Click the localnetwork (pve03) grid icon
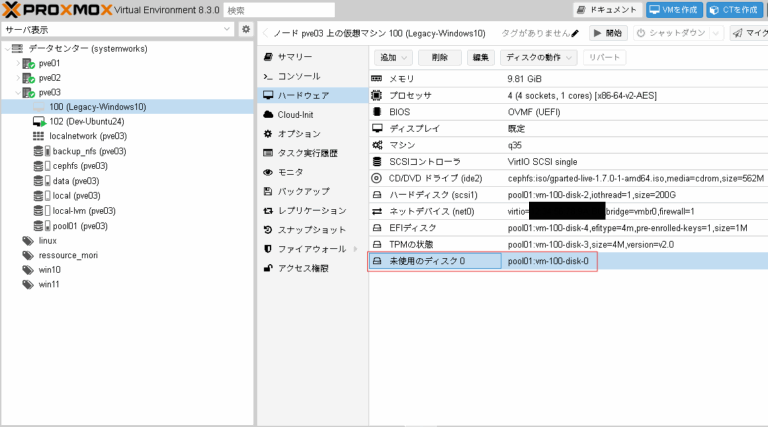The height and width of the screenshot is (427, 768). tap(38, 136)
